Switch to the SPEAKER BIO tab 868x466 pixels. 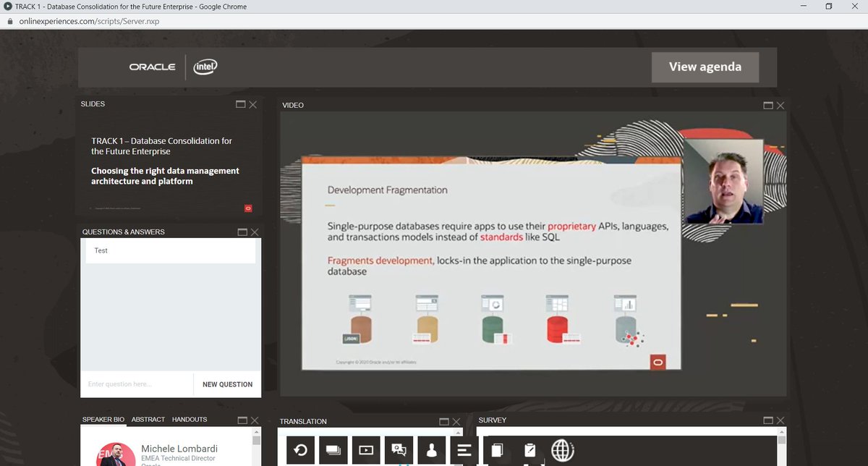[x=103, y=420]
